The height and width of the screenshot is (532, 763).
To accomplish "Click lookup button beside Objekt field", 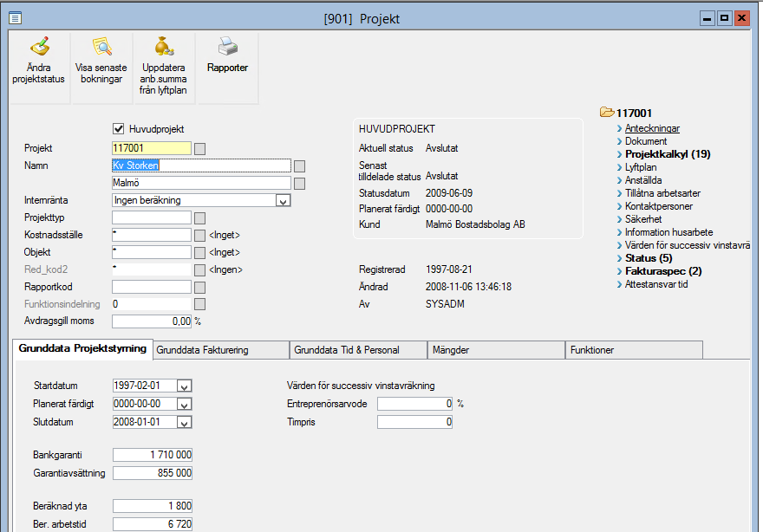I will 199,253.
